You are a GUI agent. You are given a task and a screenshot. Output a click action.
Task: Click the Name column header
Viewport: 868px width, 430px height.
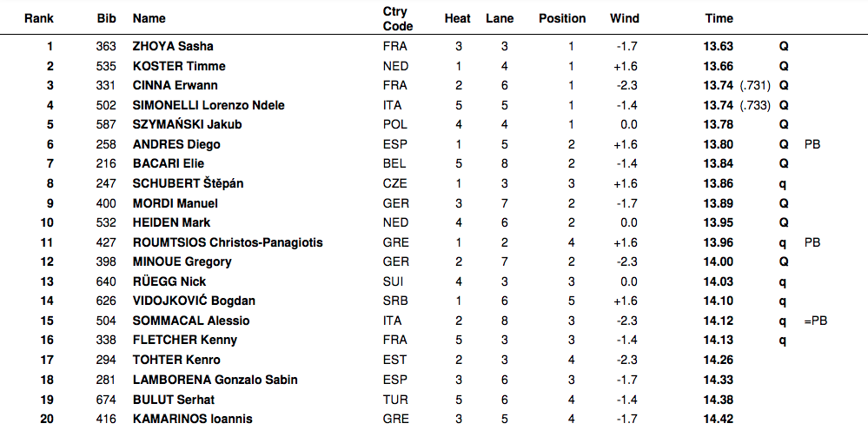click(149, 18)
